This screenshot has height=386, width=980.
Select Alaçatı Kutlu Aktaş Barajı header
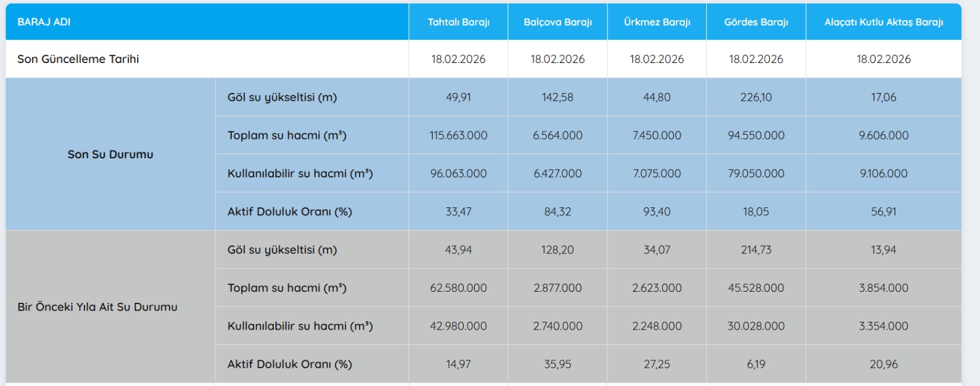tap(883, 22)
